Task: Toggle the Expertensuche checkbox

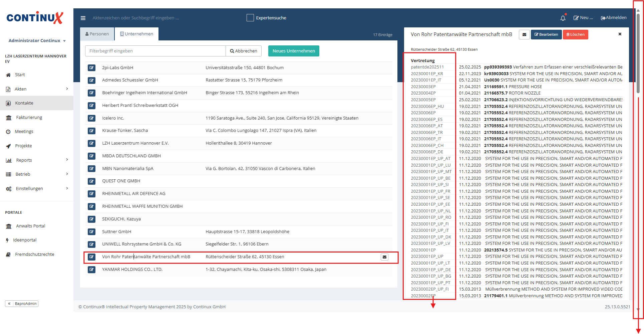Action: coord(250,18)
